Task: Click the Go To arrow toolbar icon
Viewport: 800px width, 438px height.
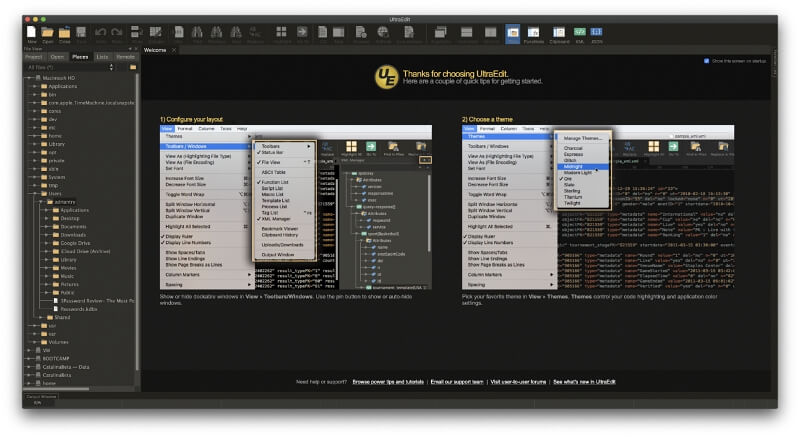Action: [302, 32]
